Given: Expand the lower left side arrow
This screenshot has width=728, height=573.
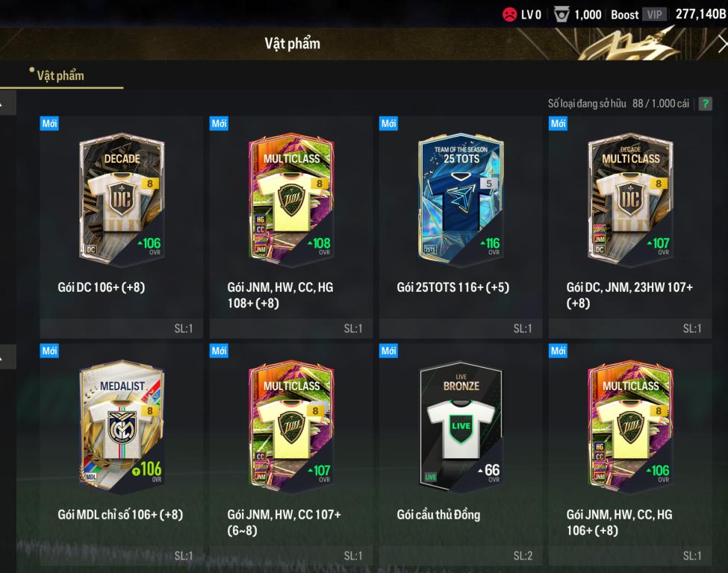Looking at the screenshot, I should click(7, 357).
